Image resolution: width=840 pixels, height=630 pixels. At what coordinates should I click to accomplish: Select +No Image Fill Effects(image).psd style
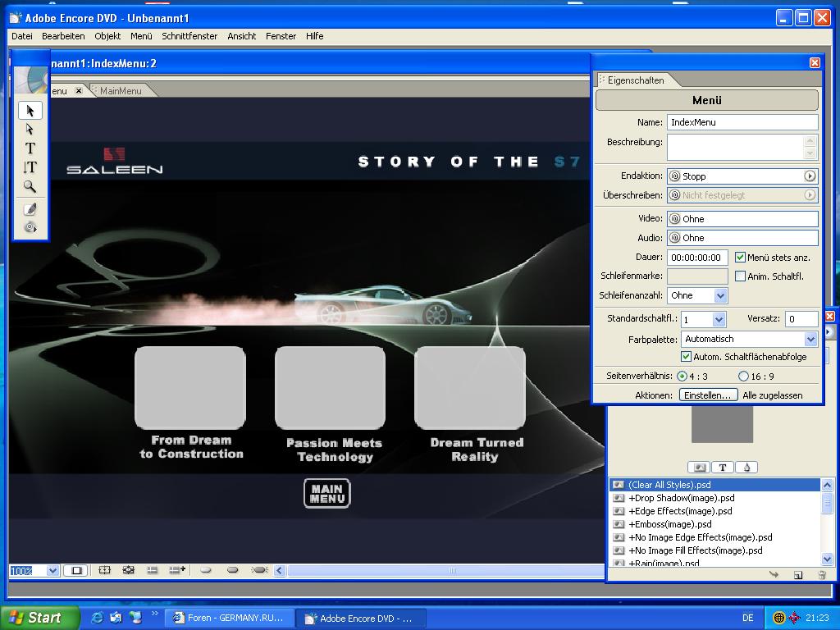tap(715, 550)
